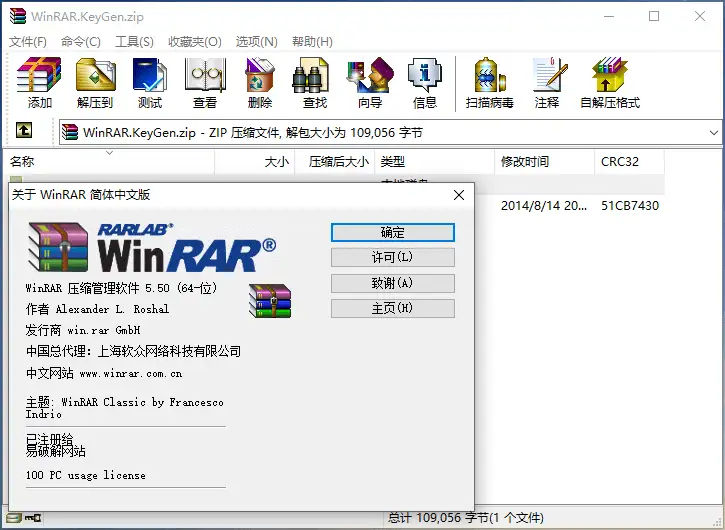Select the 测试 (Test) toolbar icon
This screenshot has height=530, width=725.
tap(150, 82)
